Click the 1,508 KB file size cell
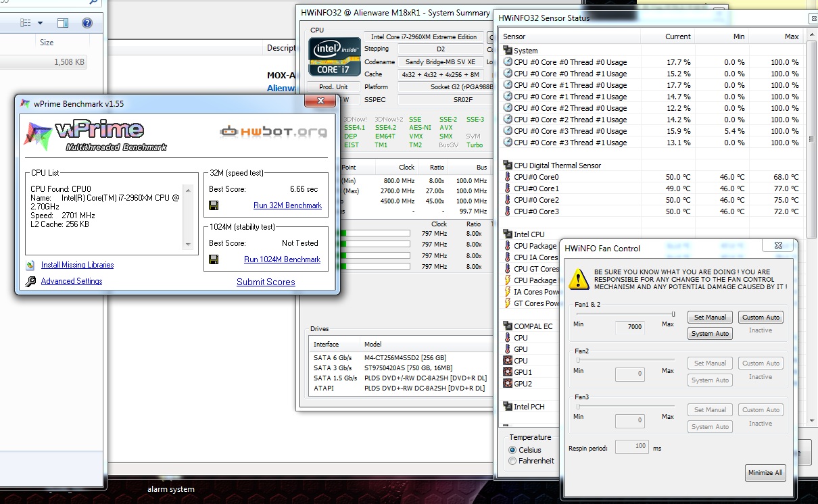 coord(69,62)
